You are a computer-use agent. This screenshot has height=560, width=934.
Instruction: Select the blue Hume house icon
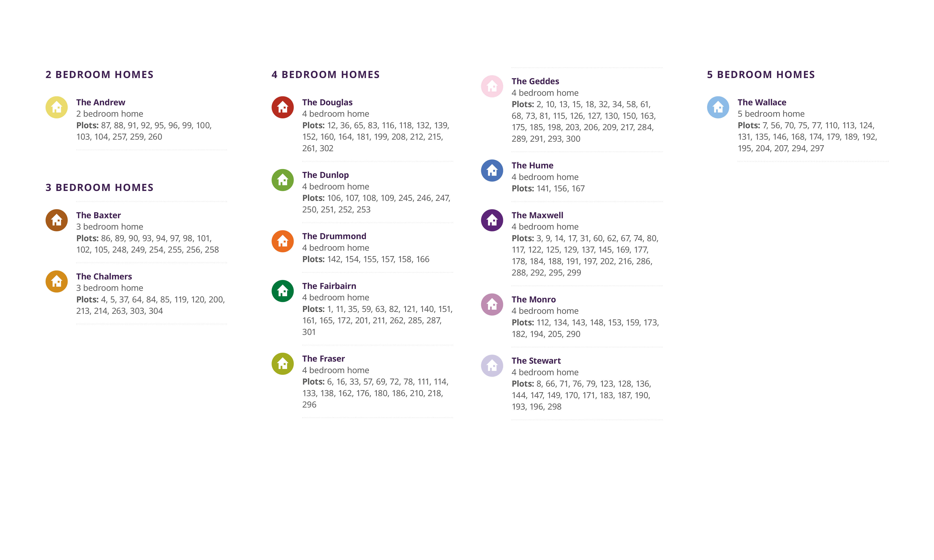pos(492,171)
